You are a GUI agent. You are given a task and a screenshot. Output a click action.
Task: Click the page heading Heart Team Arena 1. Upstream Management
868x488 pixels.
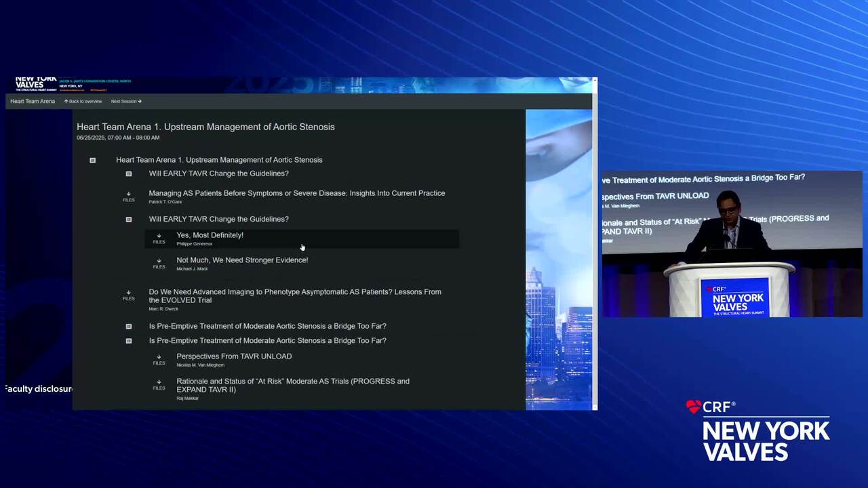(x=205, y=127)
